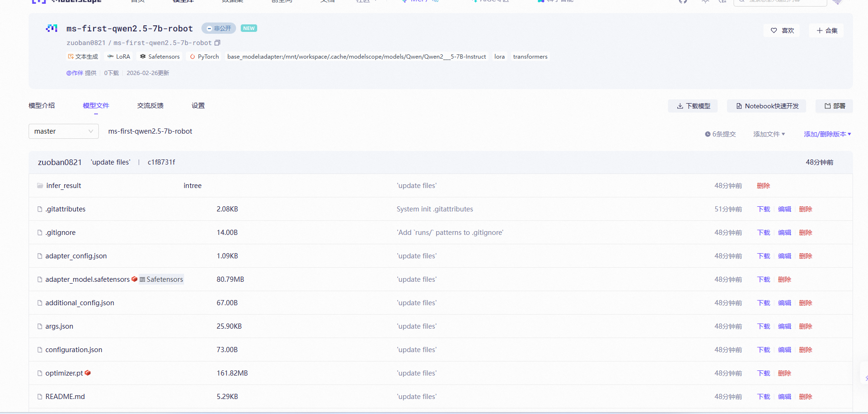Open the infer_result folder
Viewport: 868px width, 414px height.
coord(64,186)
